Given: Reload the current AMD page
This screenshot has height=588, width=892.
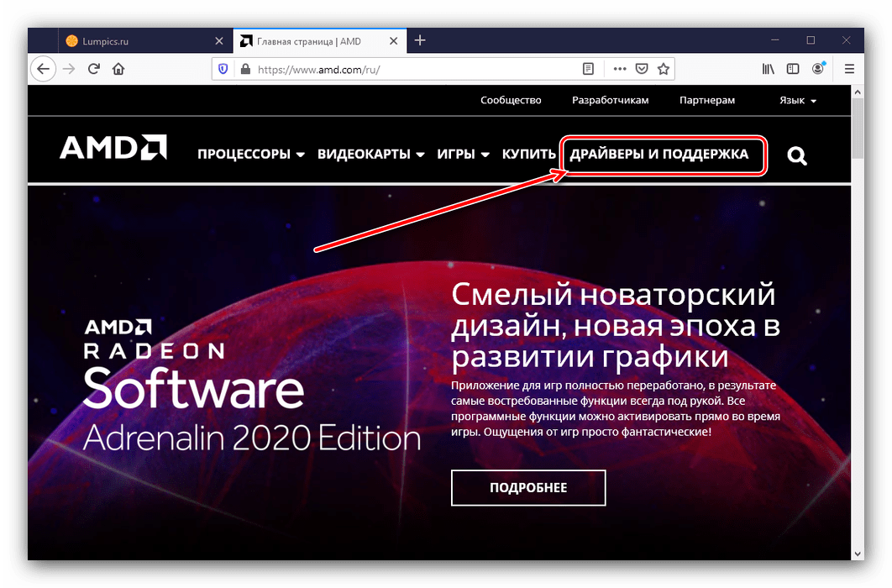Looking at the screenshot, I should pos(94,69).
